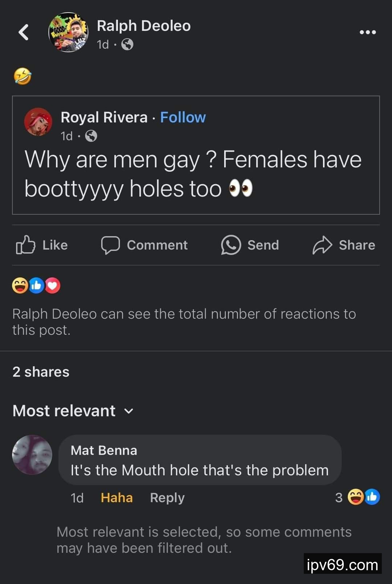Open the three-dot post options menu

tap(367, 32)
